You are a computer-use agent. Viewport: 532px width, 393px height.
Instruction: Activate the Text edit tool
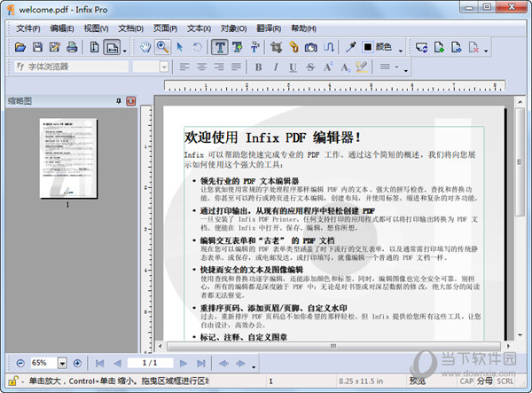pos(219,46)
